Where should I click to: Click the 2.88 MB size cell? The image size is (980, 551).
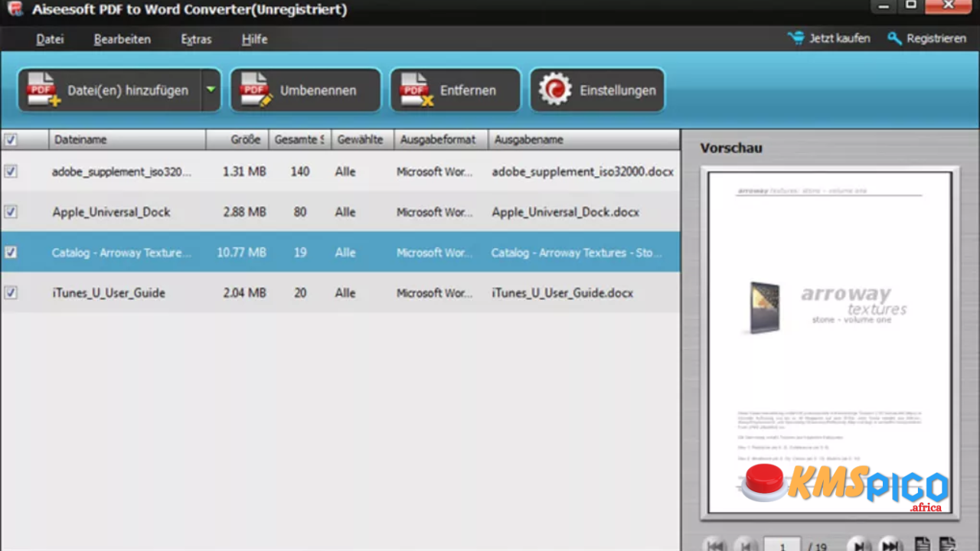[244, 212]
